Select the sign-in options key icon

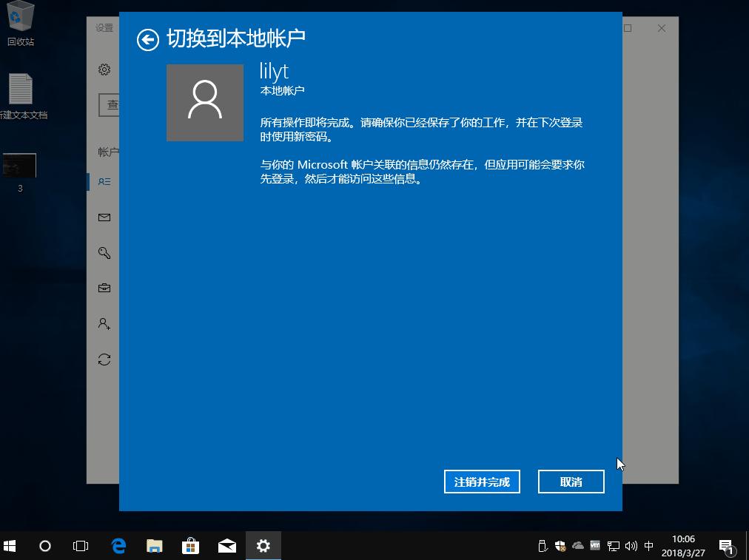[x=104, y=252]
